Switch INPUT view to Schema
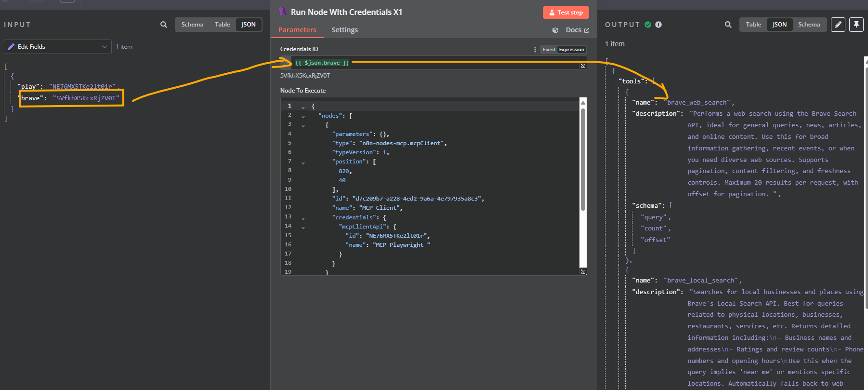 (x=192, y=25)
